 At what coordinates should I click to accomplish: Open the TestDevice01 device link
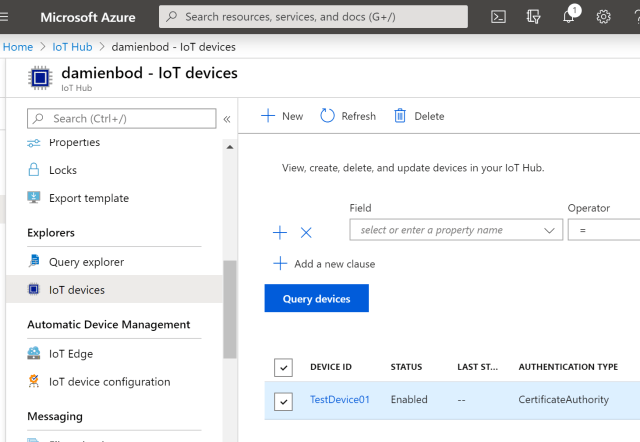pos(339,400)
